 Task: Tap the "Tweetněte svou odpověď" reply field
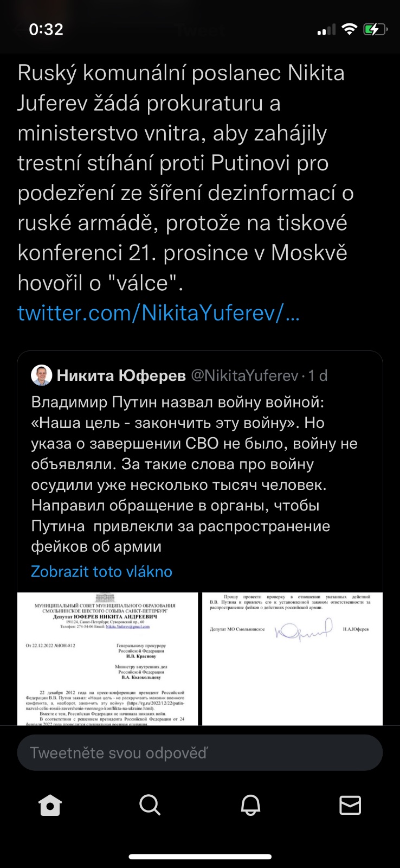[x=200, y=752]
